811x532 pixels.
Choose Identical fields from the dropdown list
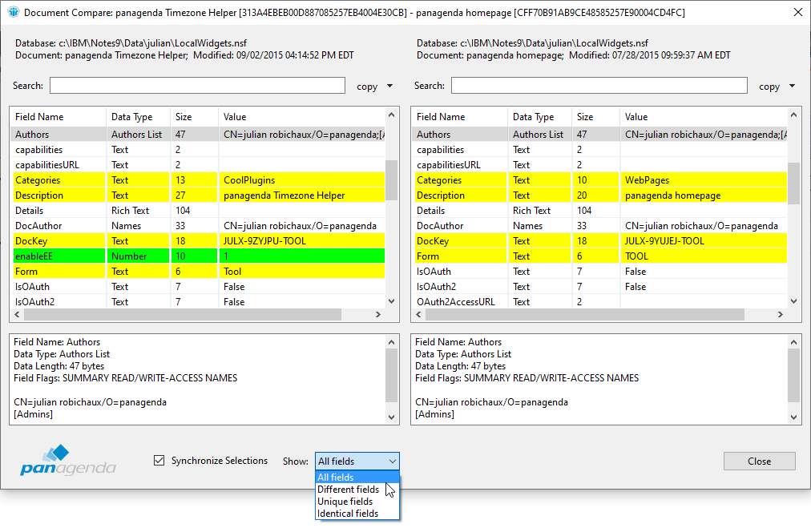click(x=357, y=514)
